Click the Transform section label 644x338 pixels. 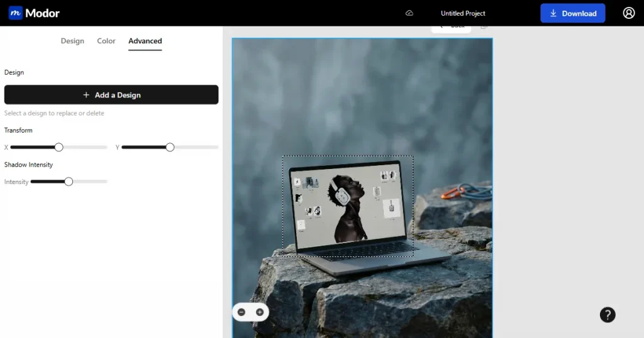18,130
